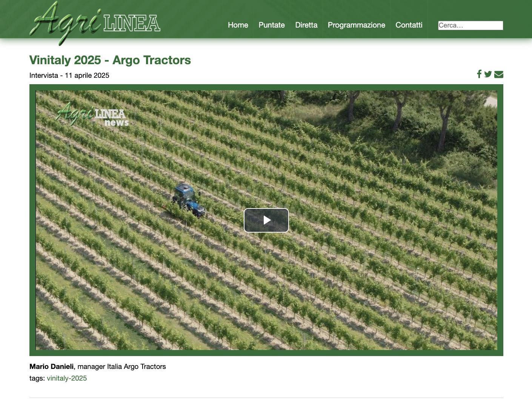Open the Home menu item
The image size is (532, 401).
pyautogui.click(x=238, y=25)
